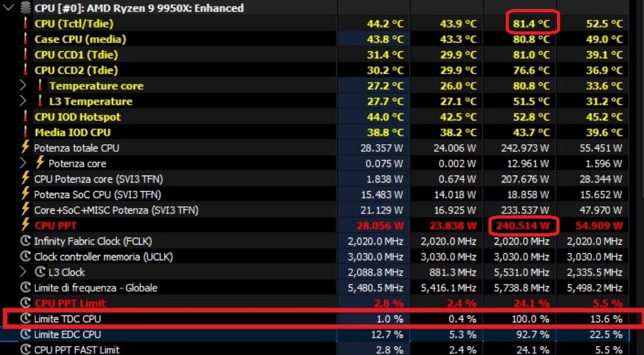The height and width of the screenshot is (355, 644).
Task: Click the thermometer icon beside L3 Temperature
Action: point(40,101)
